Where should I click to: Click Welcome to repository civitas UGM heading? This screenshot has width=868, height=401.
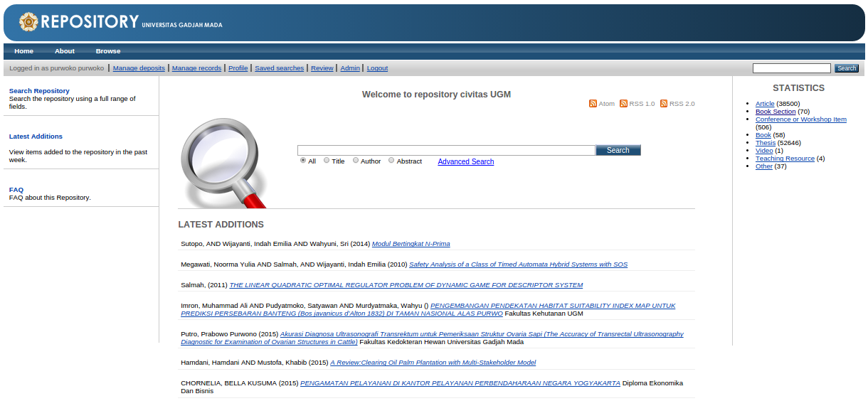coord(436,95)
